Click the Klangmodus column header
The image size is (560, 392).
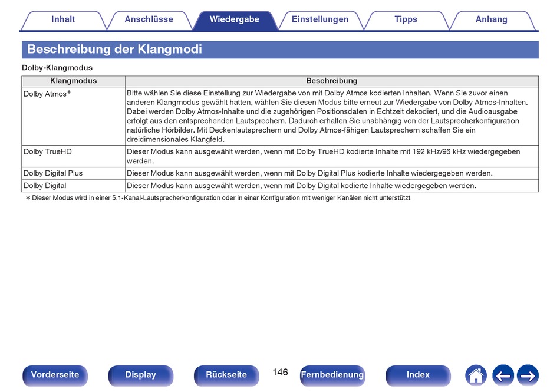pos(74,81)
